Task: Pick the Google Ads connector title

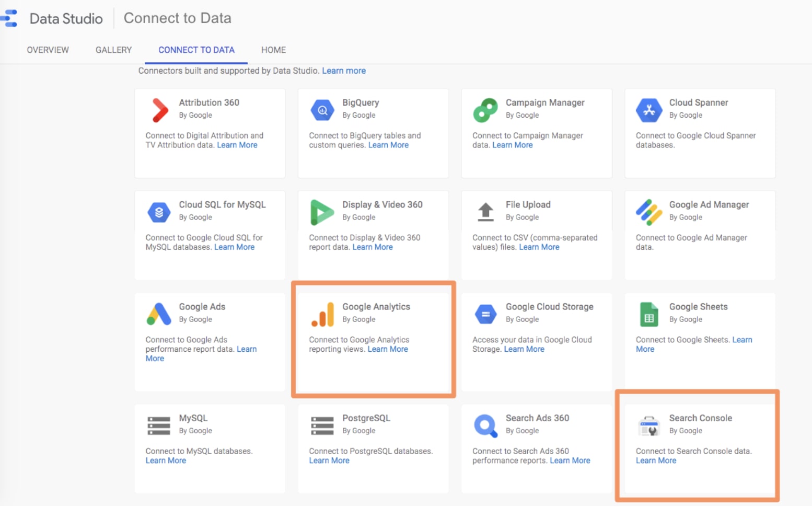Action: [x=202, y=306]
